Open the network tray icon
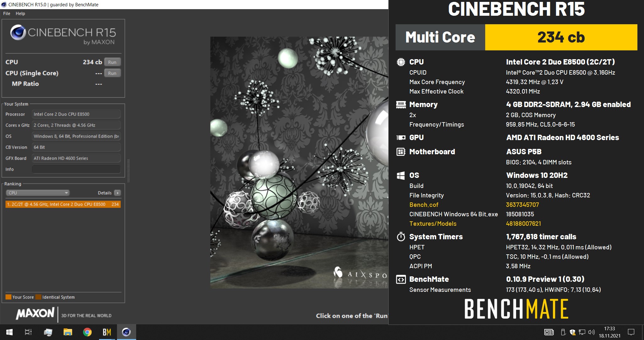Screen dimensions: 644x340 coord(582,332)
